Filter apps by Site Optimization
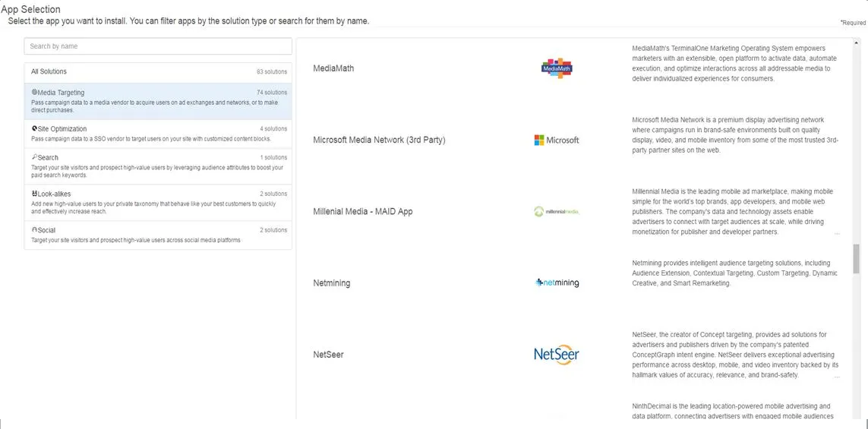This screenshot has height=429, width=868. coord(158,134)
